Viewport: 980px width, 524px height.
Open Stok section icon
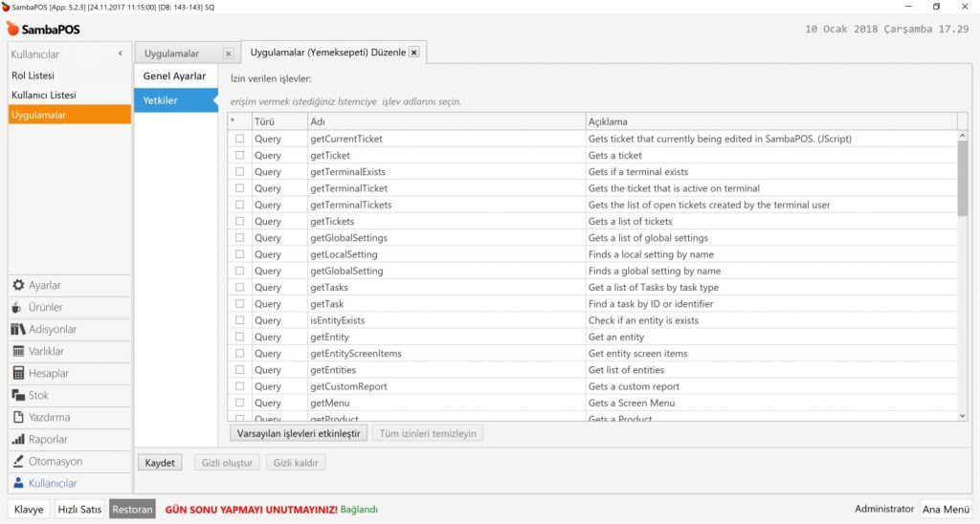(x=18, y=396)
